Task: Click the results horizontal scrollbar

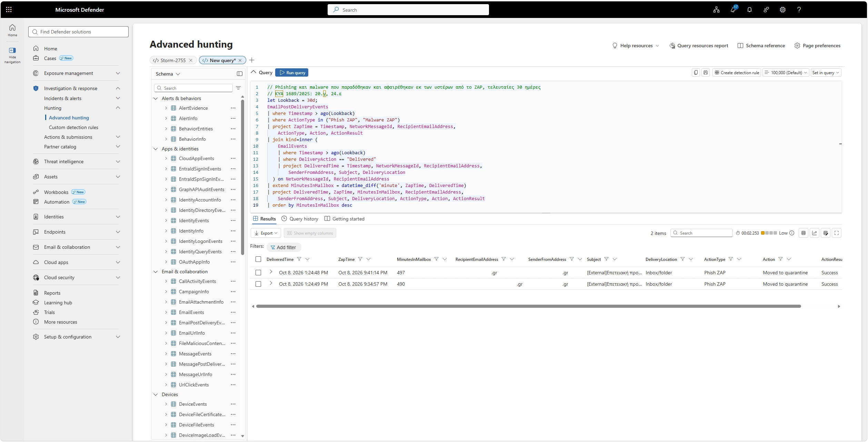Action: coord(528,306)
